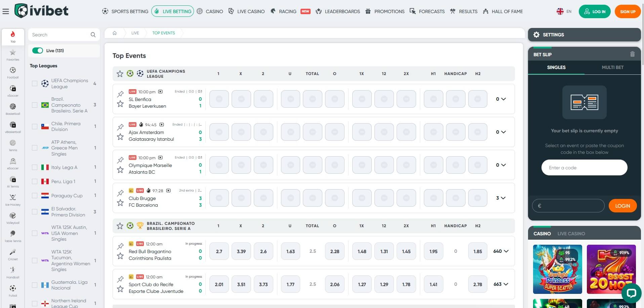Select Ice Hockey sport icon

coord(13,199)
